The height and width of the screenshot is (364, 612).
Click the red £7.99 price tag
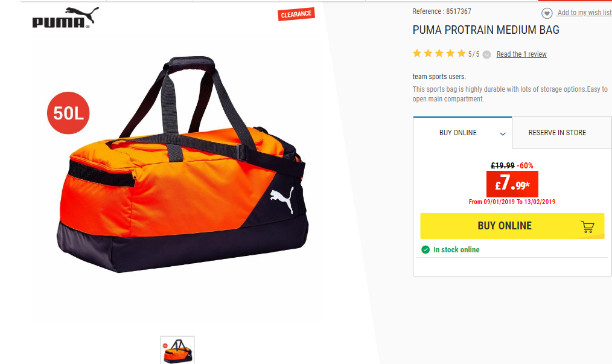(512, 184)
